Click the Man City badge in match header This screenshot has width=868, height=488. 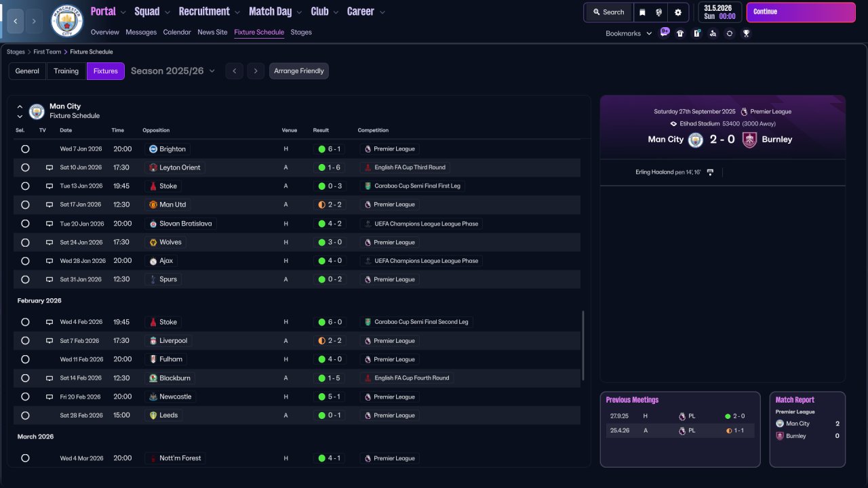(696, 140)
